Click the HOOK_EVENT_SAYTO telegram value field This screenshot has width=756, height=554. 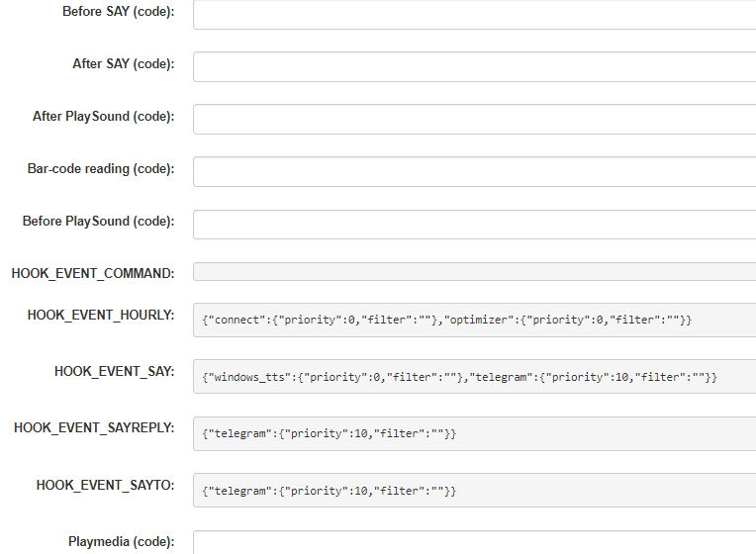click(475, 490)
